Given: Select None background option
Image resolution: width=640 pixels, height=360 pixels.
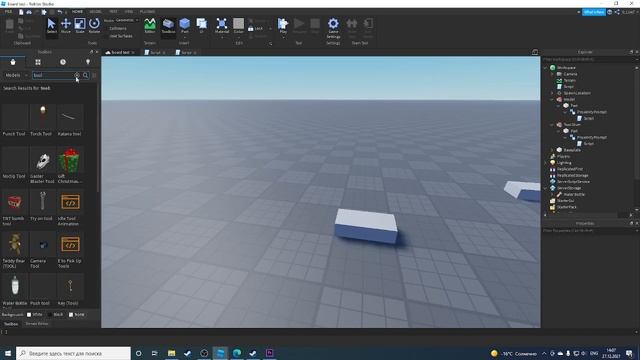Looking at the screenshot, I should point(77,315).
